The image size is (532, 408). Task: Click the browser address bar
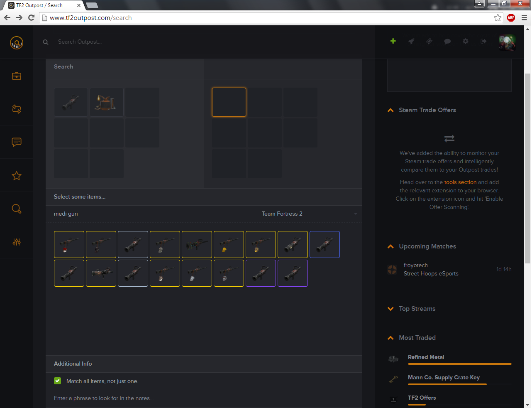click(x=266, y=17)
